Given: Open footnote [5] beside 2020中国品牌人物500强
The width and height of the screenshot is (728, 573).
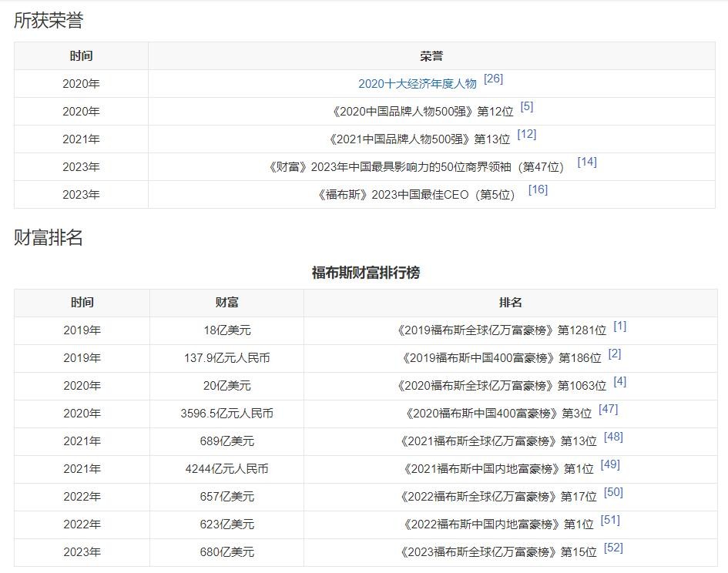Looking at the screenshot, I should point(527,107).
